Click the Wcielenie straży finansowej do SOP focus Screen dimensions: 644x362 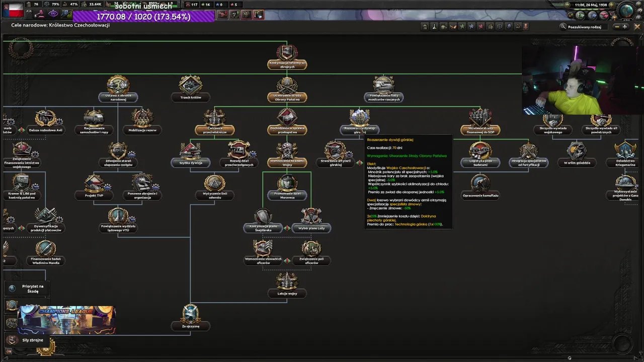[480, 122]
